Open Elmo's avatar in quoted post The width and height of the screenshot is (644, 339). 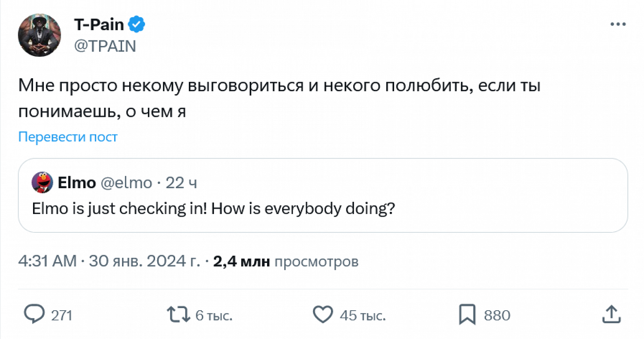[42, 183]
